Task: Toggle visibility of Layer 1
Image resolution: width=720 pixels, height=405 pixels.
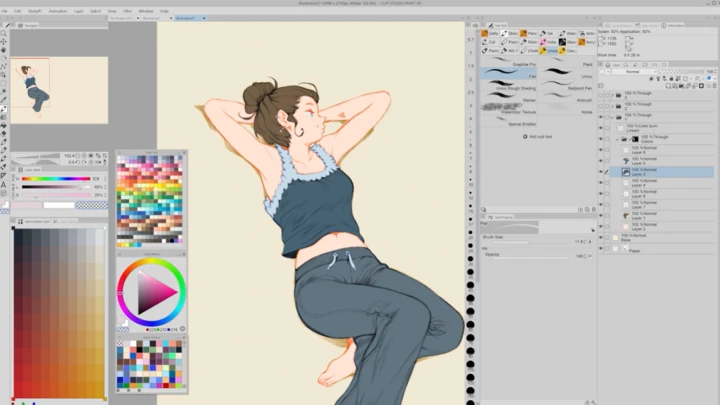Action: 601,215
